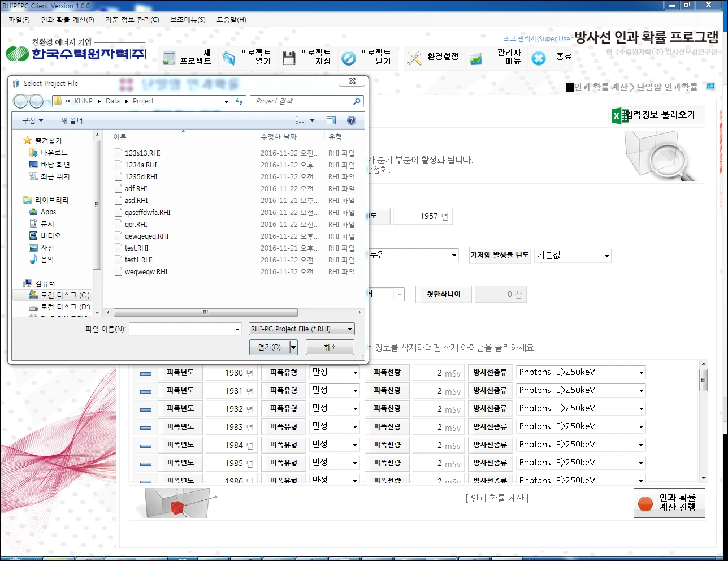This screenshot has width=728, height=561.
Task: Select the file 1234a.RHI
Action: pos(141,165)
